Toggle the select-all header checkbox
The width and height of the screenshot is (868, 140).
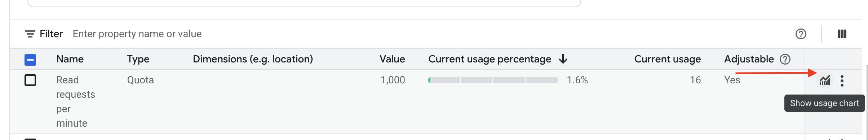point(30,60)
